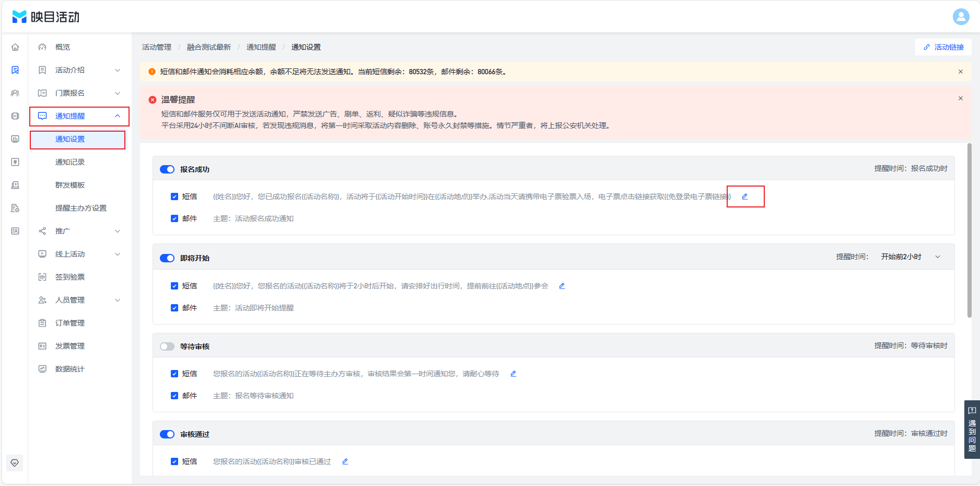Toggle the 报名成功 notification switch
The image size is (980, 486).
coord(167,169)
